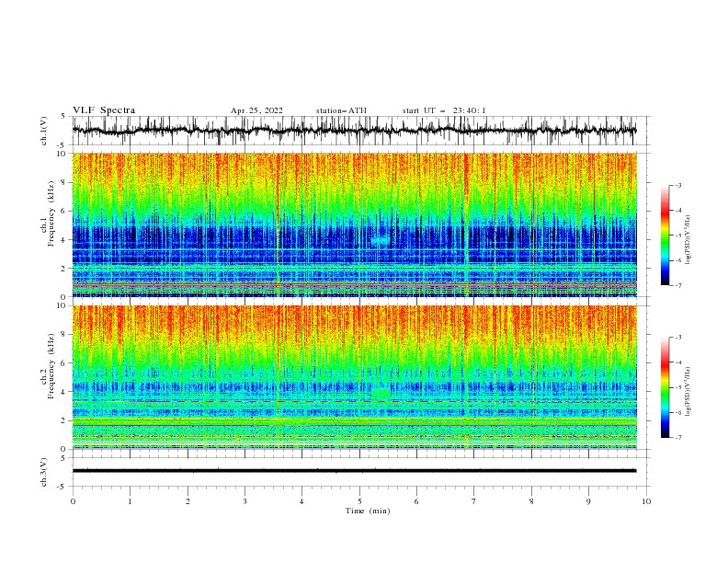Screen dimensions: 728x563
Task: Click the ch.2 spectrogram color scale bar
Action: click(665, 387)
